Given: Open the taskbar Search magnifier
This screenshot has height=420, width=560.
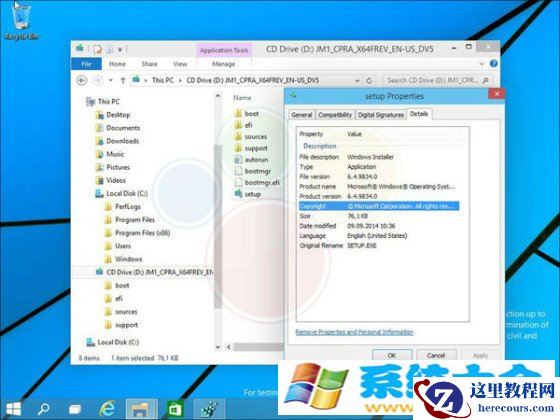Looking at the screenshot, I should 44,409.
